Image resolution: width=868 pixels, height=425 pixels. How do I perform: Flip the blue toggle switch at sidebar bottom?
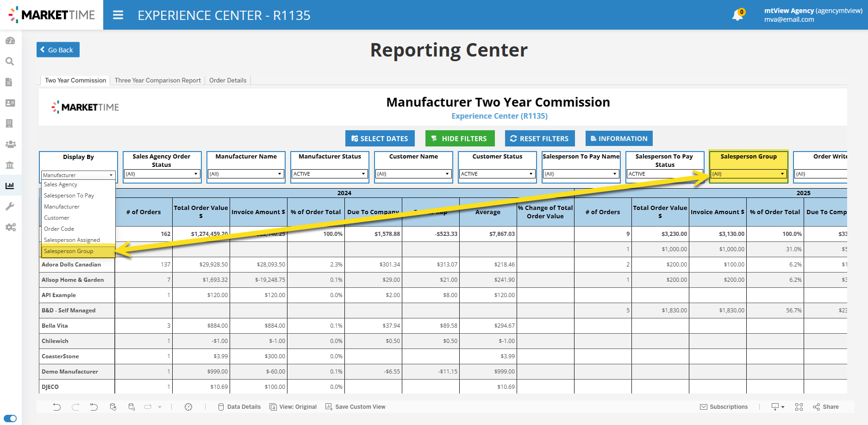tap(10, 419)
